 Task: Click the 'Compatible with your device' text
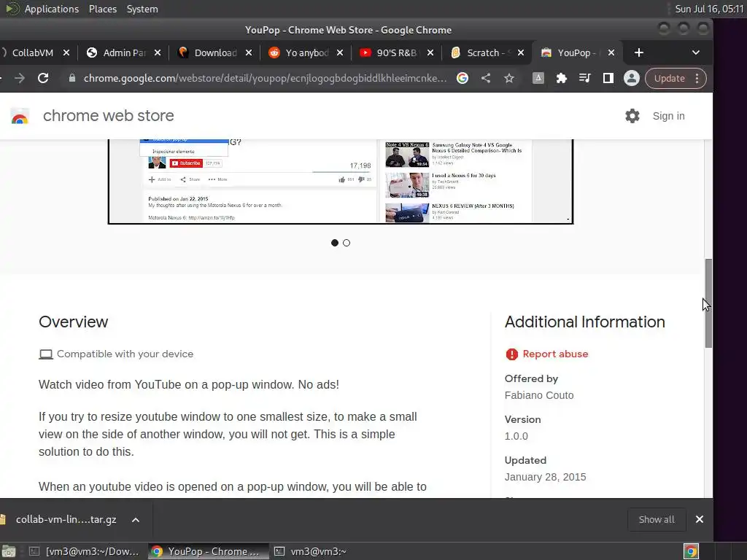pyautogui.click(x=125, y=354)
